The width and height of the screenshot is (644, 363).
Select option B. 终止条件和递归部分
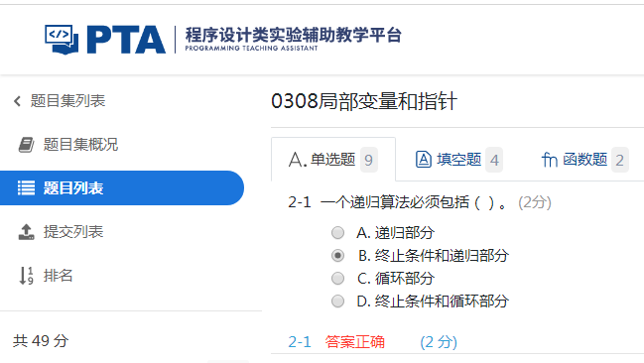coord(337,256)
